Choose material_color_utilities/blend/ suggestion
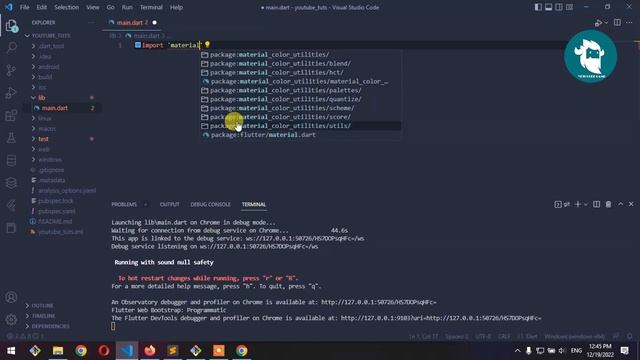640x360 pixels. tap(300, 64)
